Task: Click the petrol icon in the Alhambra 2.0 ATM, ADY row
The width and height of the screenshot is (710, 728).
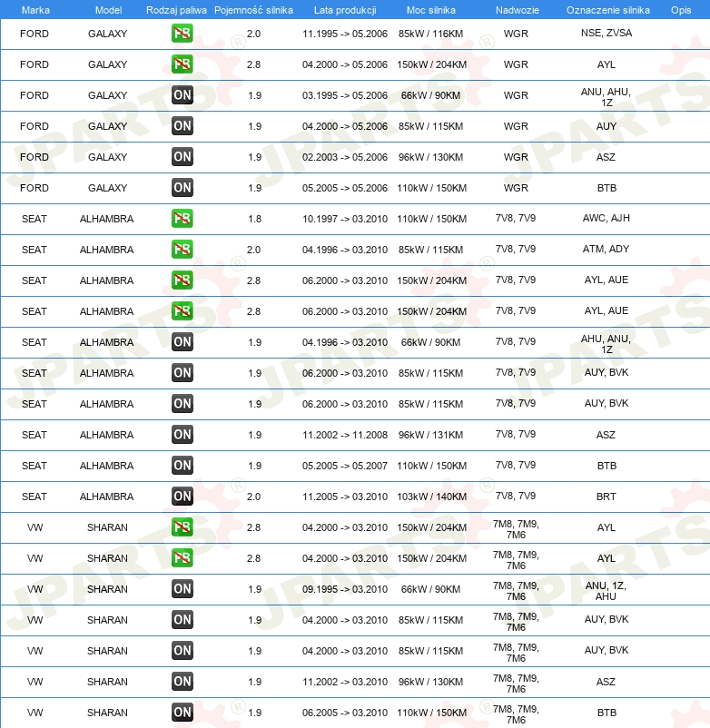Action: [x=182, y=250]
